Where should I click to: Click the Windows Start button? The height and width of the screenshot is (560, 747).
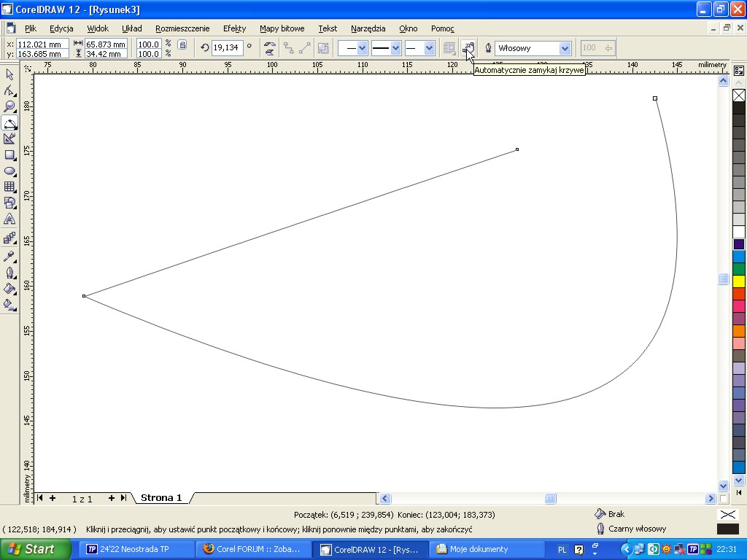pyautogui.click(x=35, y=549)
